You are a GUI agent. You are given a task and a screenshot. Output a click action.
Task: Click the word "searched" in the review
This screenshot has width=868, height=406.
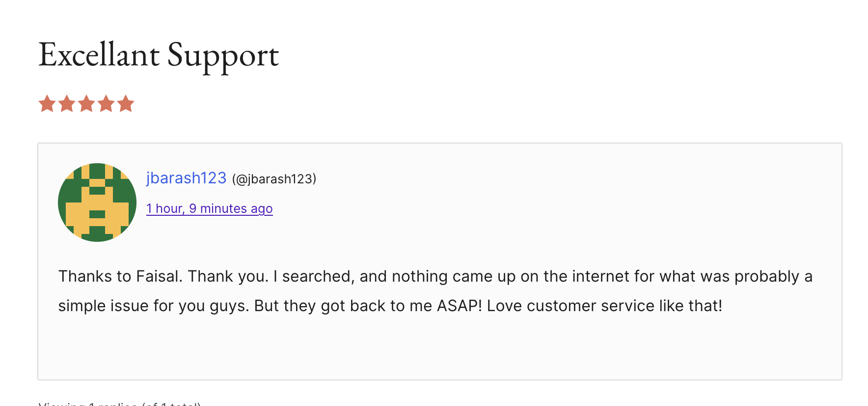click(x=317, y=276)
